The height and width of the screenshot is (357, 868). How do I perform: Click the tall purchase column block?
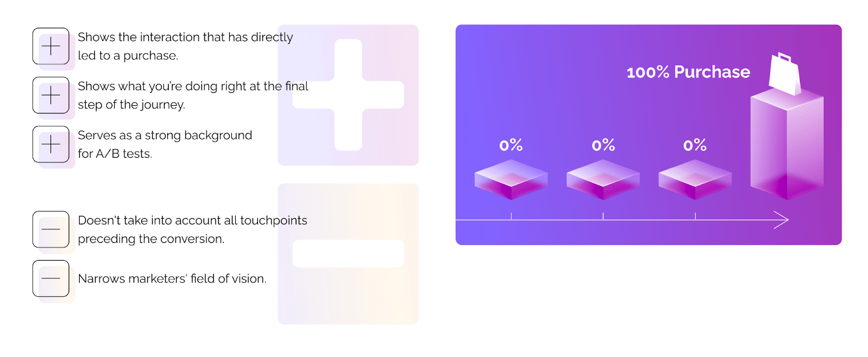click(787, 144)
